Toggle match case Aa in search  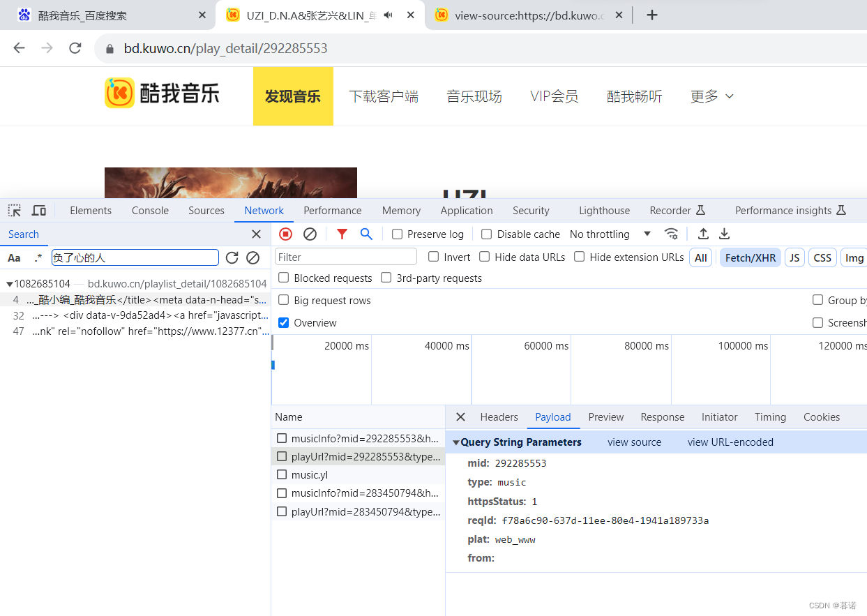click(14, 258)
